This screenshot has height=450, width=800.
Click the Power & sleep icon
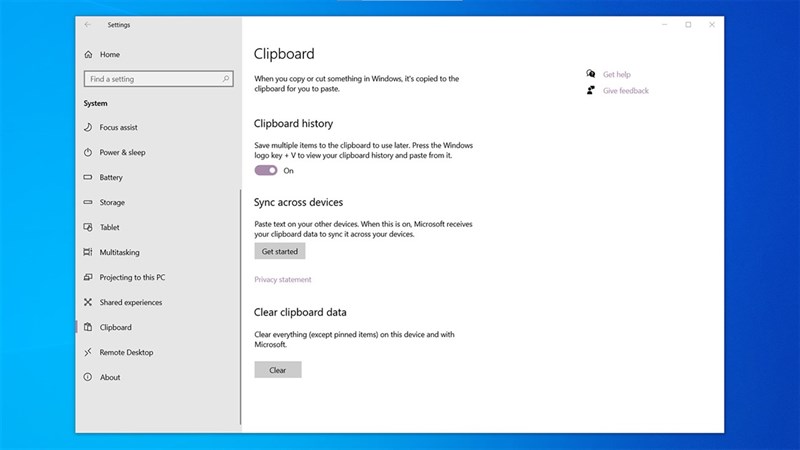(x=88, y=152)
